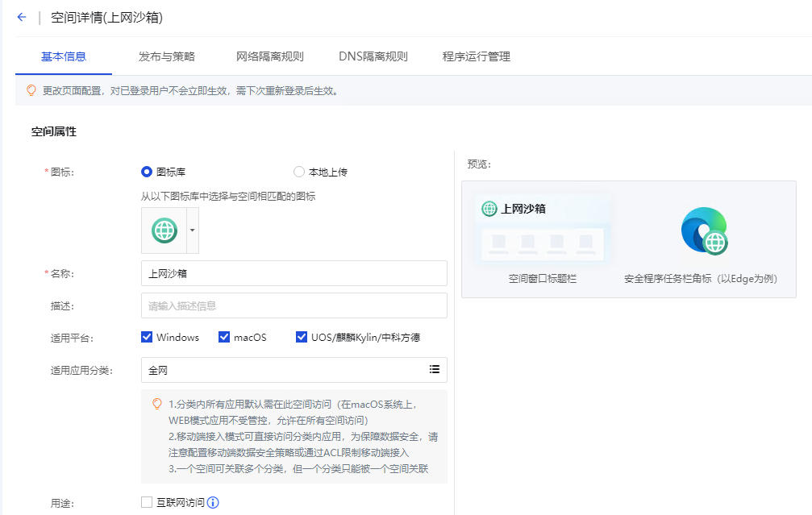Switch to the 发布与策略 tab

point(167,56)
